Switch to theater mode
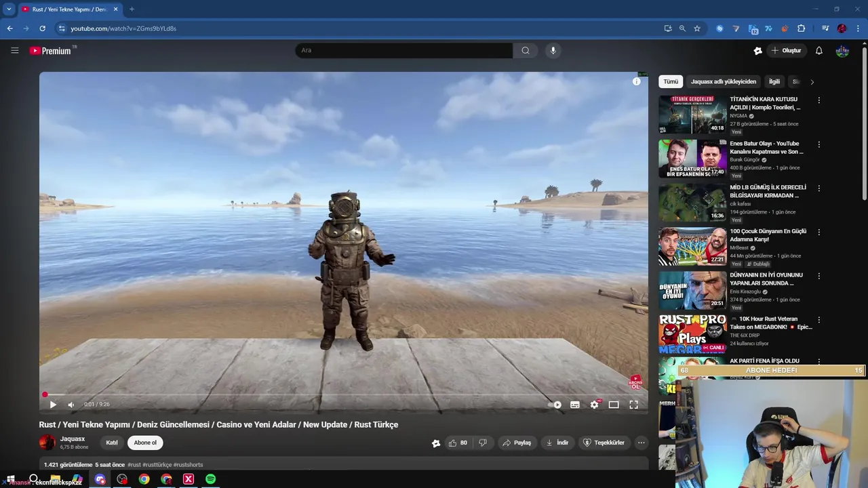Viewport: 868px width, 488px height. pos(614,405)
